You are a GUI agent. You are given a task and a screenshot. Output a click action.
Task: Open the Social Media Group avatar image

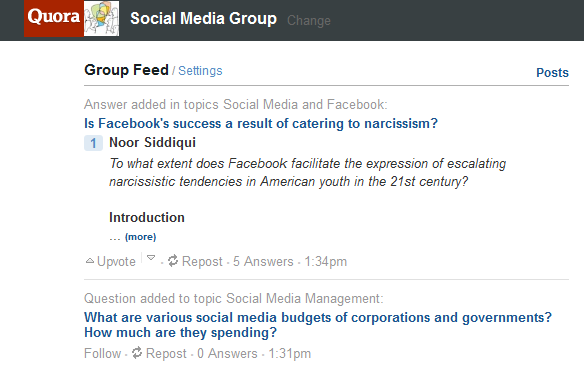[x=101, y=18]
